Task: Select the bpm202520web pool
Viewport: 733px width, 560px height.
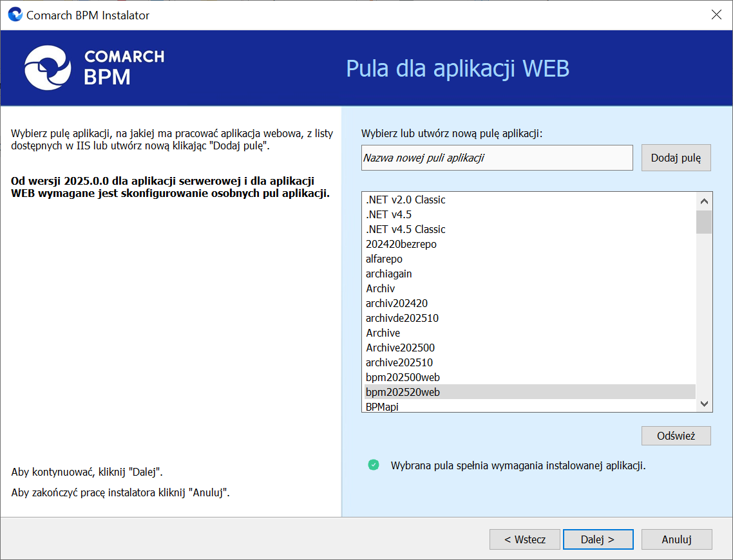Action: (530, 392)
